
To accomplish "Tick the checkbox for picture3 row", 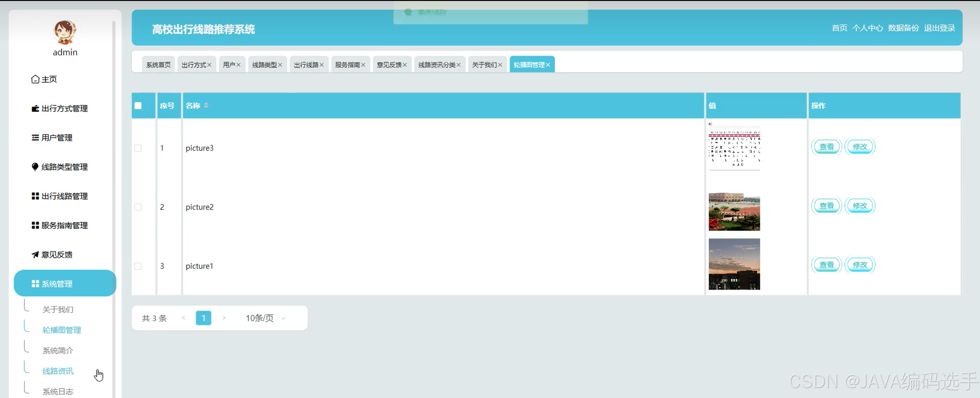I will 138,148.
